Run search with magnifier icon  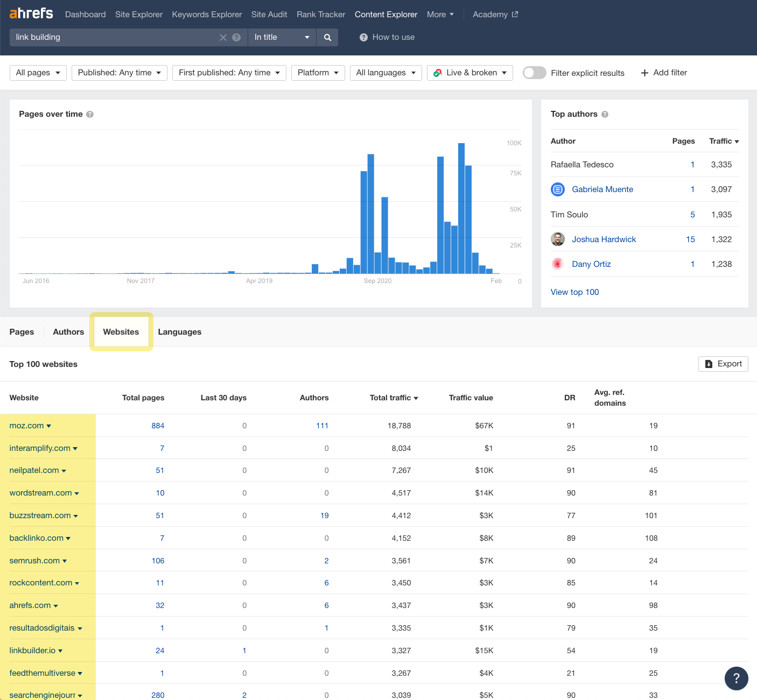pos(327,37)
